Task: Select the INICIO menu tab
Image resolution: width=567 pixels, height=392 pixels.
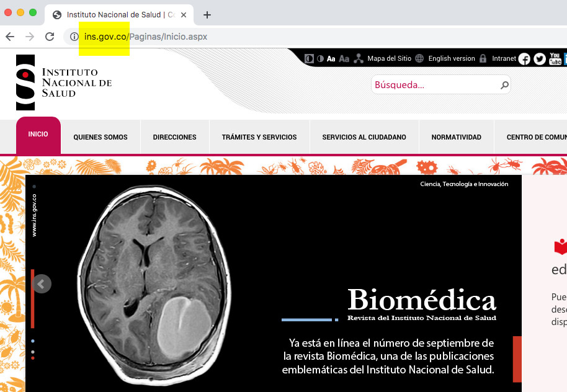Action: (38, 135)
